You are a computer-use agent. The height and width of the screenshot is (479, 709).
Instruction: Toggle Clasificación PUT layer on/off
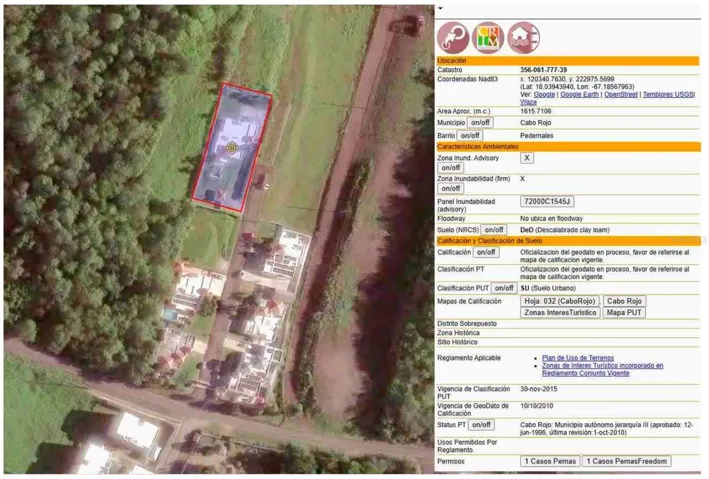[x=504, y=288]
